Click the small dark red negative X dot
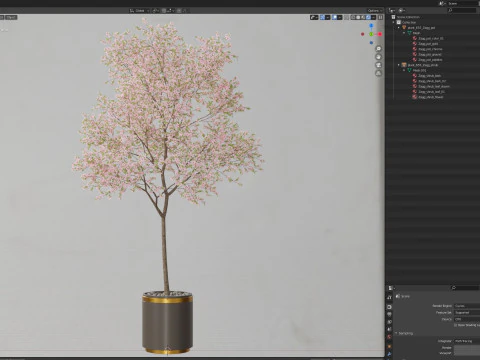 click(x=363, y=34)
